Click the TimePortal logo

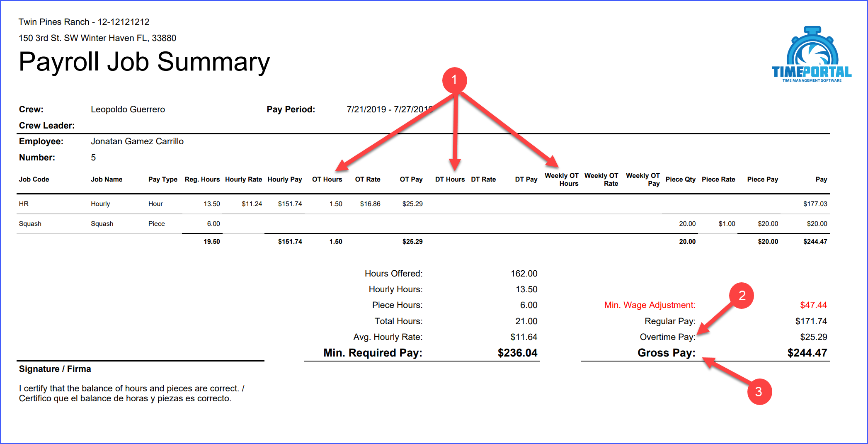[812, 54]
